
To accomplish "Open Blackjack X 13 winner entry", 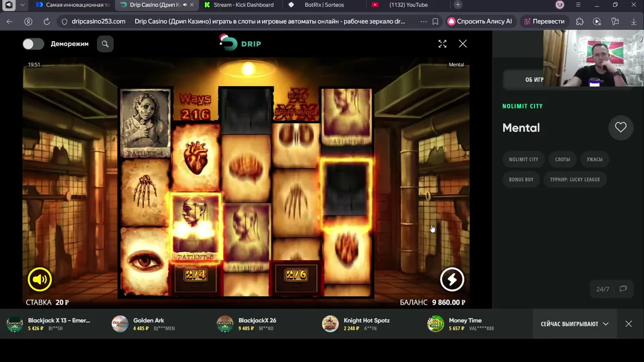I will click(x=49, y=324).
